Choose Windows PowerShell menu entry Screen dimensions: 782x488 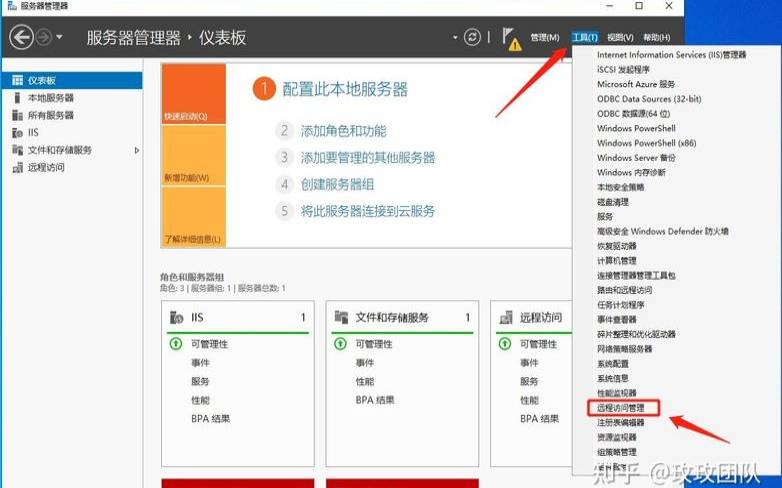[636, 128]
